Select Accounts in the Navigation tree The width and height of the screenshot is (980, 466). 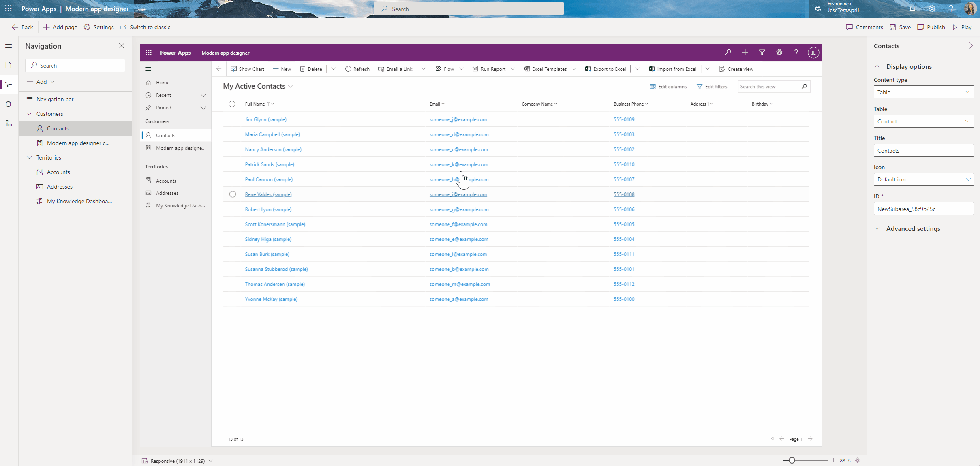tap(58, 172)
